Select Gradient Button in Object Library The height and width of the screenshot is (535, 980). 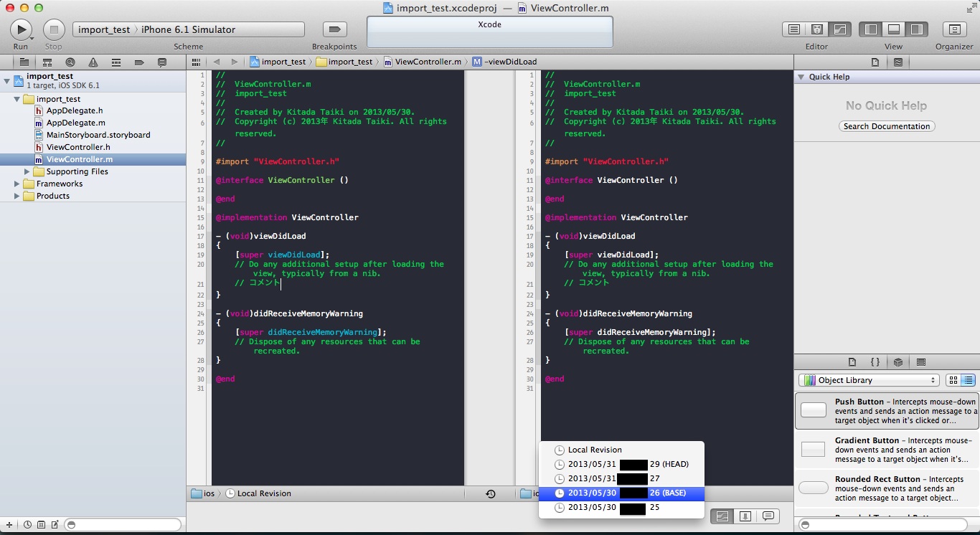pos(887,450)
